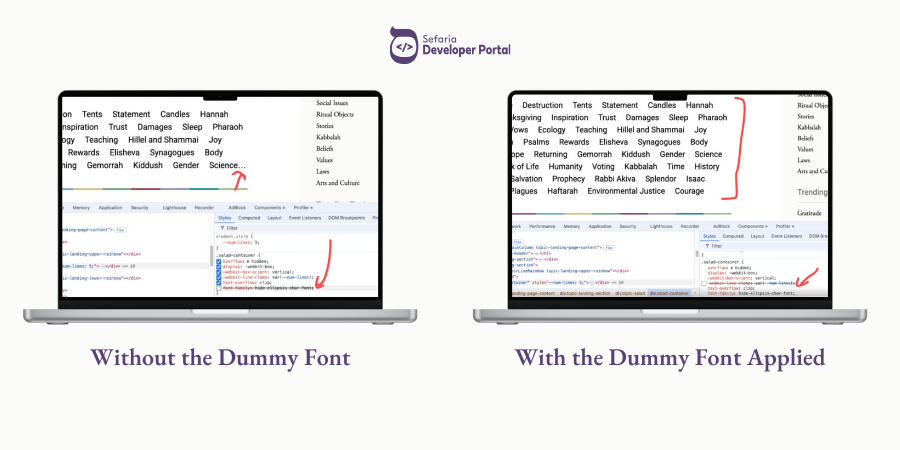The image size is (900, 450).
Task: Open Components overflow tab in left laptop
Action: (270, 208)
